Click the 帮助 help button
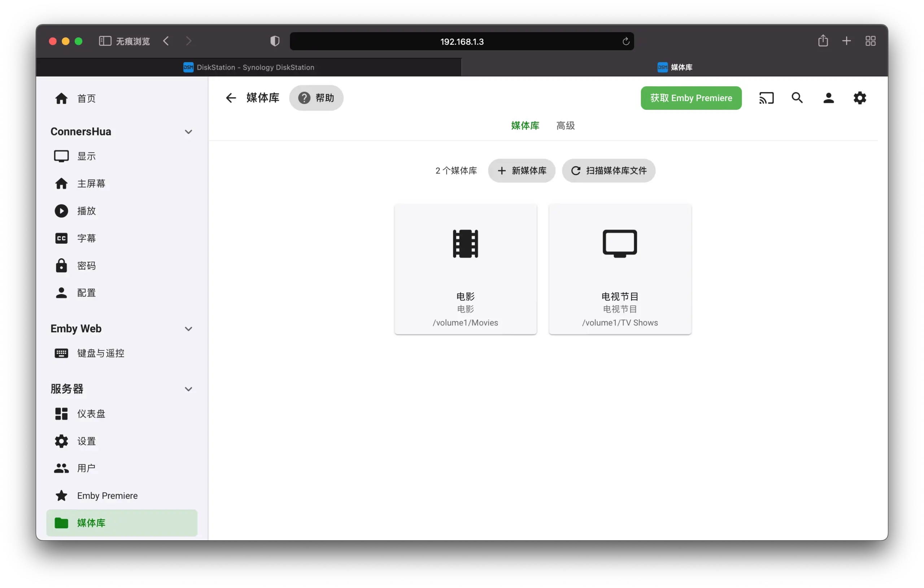This screenshot has width=924, height=588. point(316,98)
